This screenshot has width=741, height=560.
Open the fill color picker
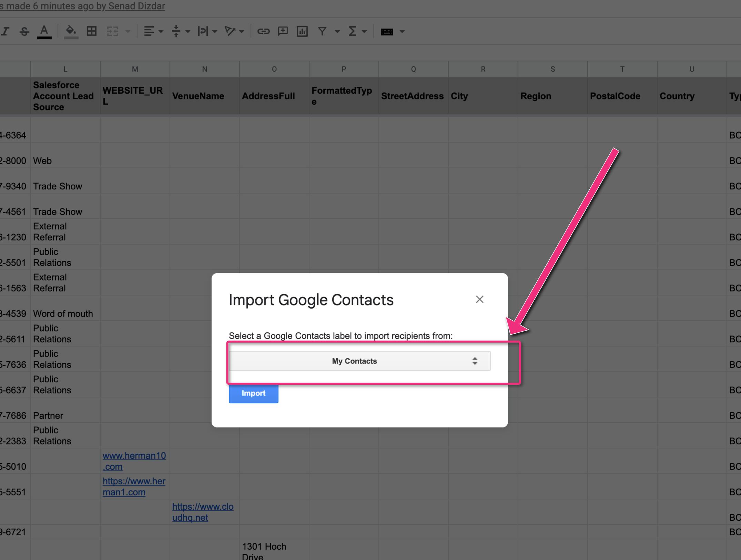click(x=71, y=31)
